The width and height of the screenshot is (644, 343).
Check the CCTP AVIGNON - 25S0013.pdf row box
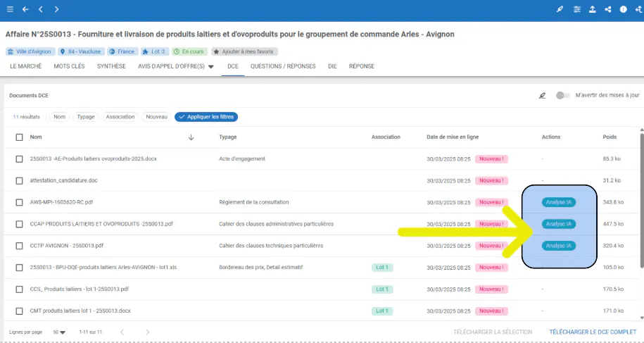[20, 246]
